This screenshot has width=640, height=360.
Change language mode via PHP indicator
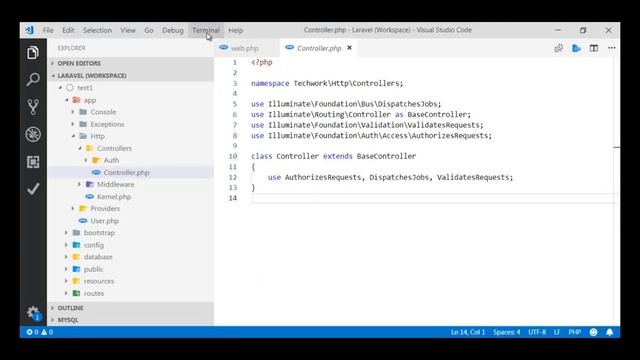575,332
